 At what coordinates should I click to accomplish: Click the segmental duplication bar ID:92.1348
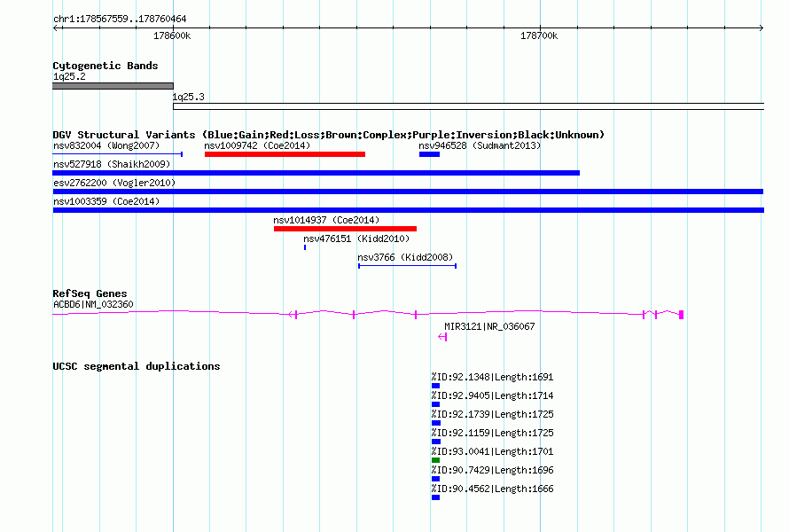point(436,386)
